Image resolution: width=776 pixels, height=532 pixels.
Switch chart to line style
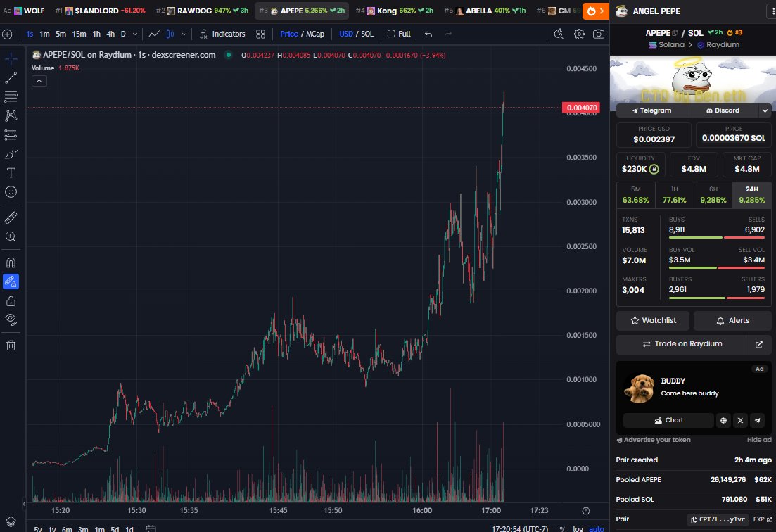click(154, 34)
